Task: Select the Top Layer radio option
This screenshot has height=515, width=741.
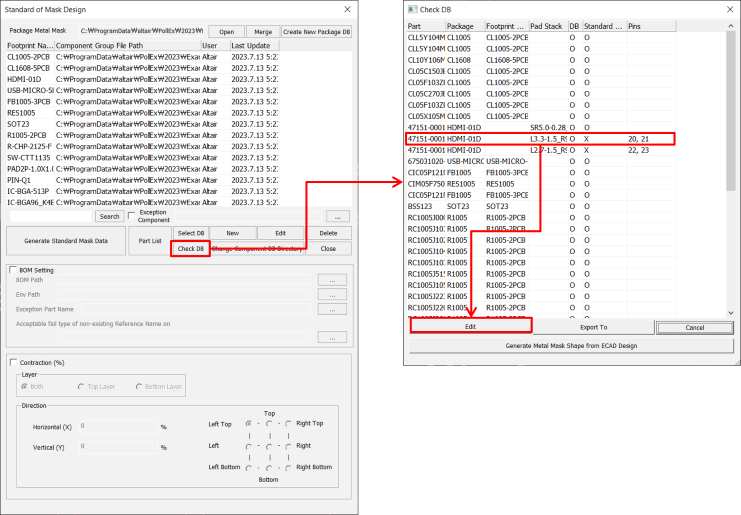Action: point(81,387)
